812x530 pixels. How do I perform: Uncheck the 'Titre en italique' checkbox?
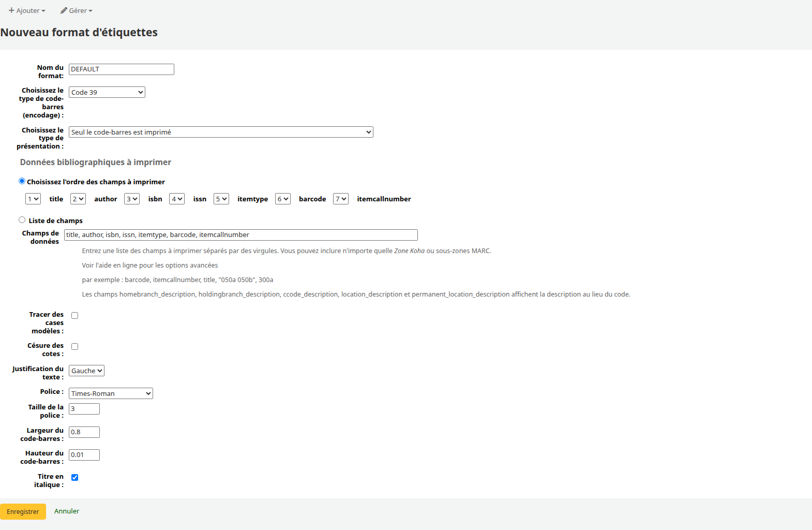point(74,477)
